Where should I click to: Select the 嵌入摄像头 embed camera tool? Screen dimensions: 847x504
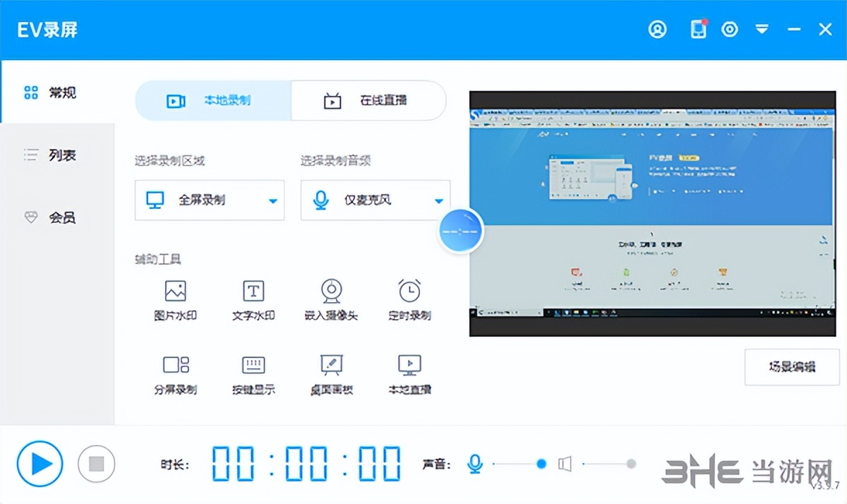point(330,300)
